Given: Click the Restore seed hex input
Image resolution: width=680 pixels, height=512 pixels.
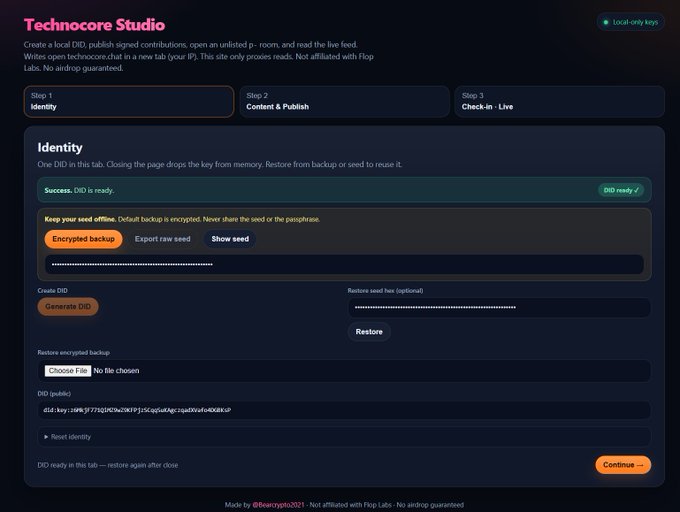Looking at the screenshot, I should [x=499, y=307].
